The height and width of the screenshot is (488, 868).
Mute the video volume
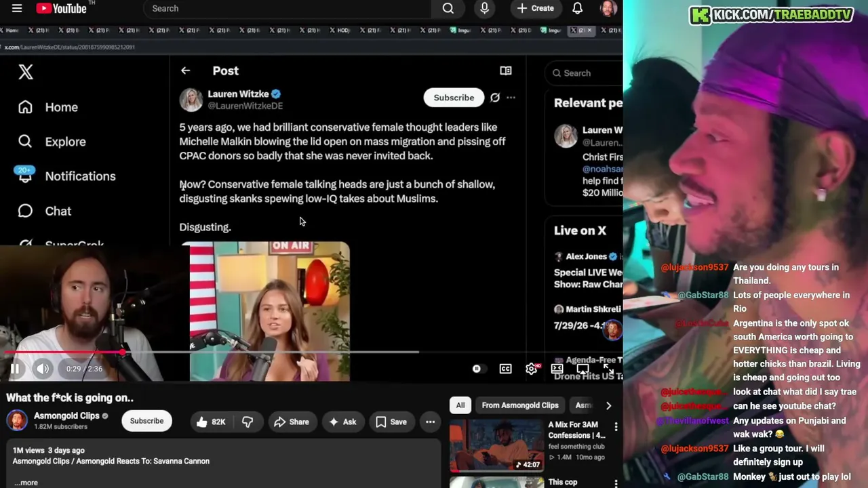pyautogui.click(x=43, y=369)
